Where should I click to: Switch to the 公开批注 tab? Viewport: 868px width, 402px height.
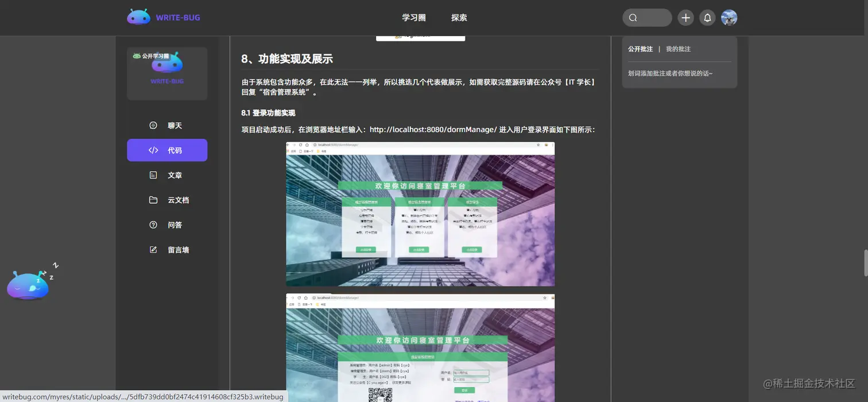pyautogui.click(x=640, y=49)
